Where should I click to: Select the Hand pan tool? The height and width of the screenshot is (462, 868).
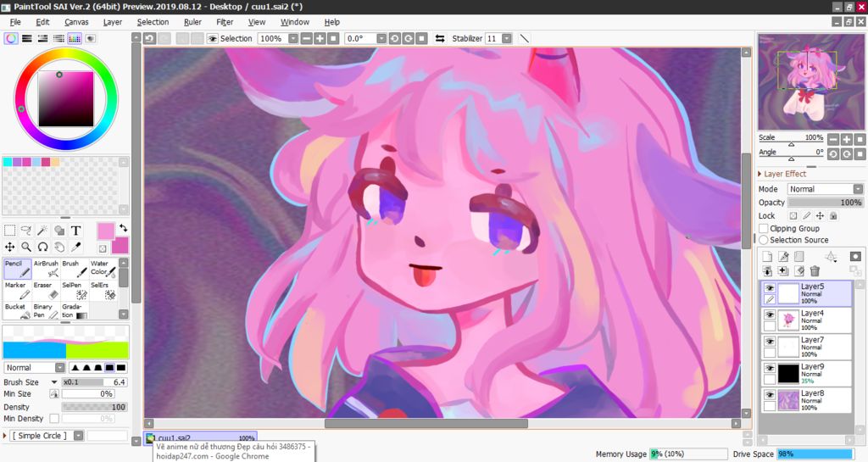tap(59, 247)
